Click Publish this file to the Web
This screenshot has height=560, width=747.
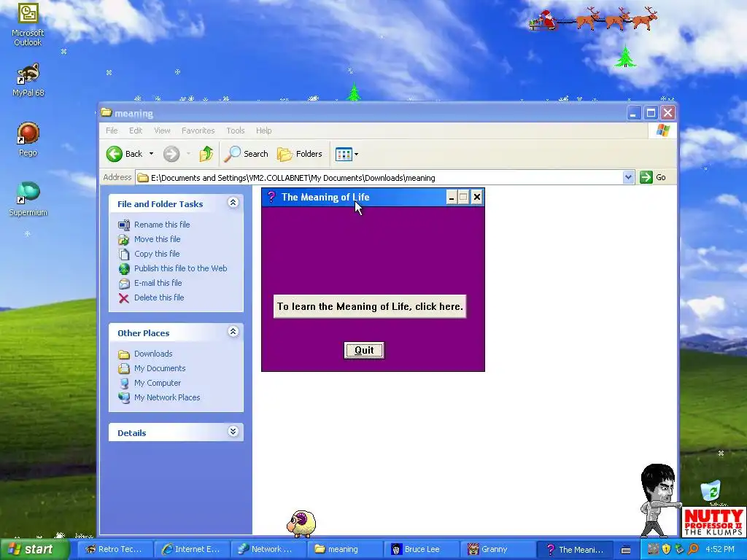pyautogui.click(x=181, y=268)
